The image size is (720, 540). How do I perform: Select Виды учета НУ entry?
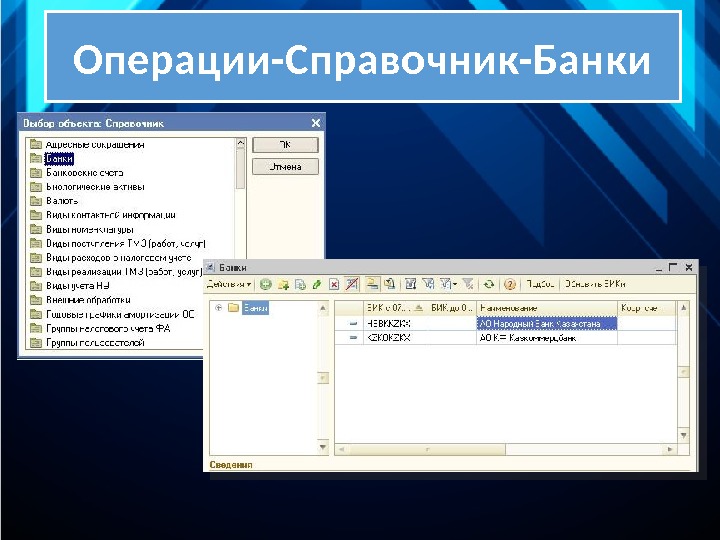(x=78, y=286)
